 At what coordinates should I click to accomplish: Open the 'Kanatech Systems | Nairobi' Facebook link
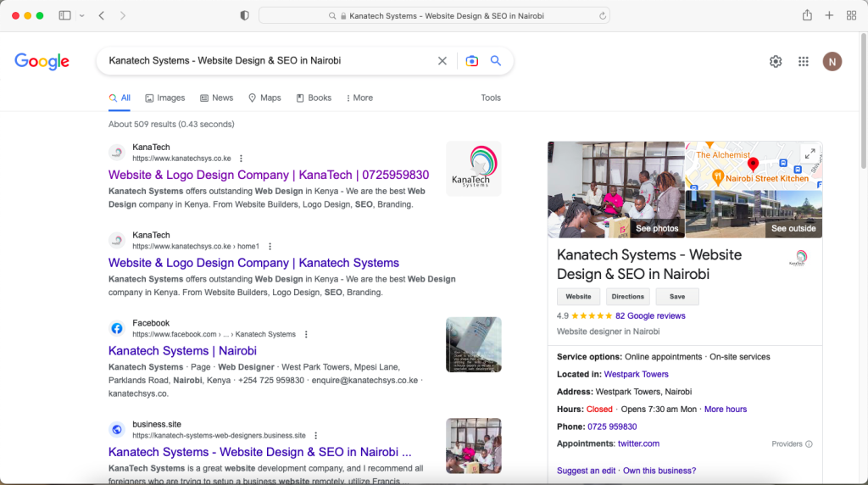[x=183, y=351]
